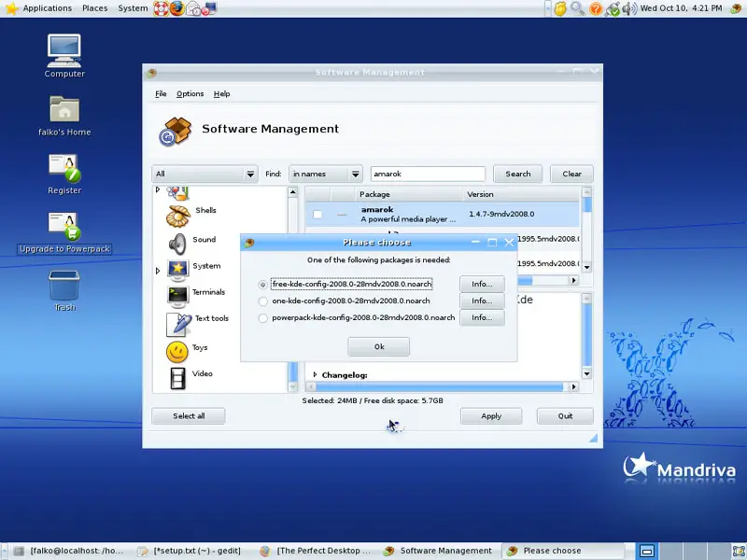747x560 pixels.
Task: Click the amarok search text field
Action: point(428,174)
